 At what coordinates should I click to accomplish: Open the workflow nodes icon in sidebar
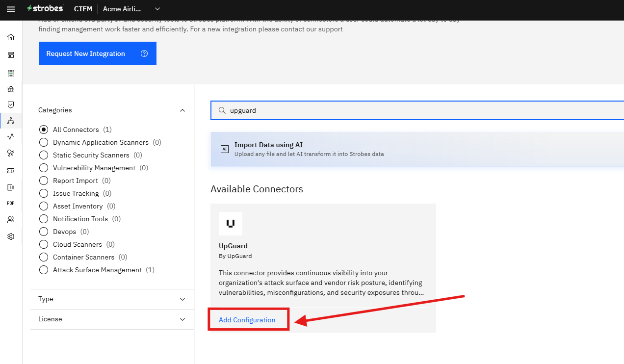11,153
